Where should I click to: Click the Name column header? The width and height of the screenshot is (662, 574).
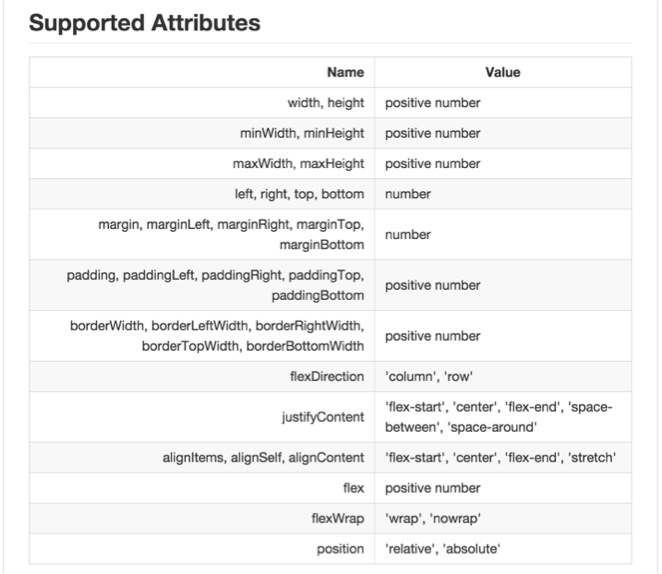coord(345,72)
